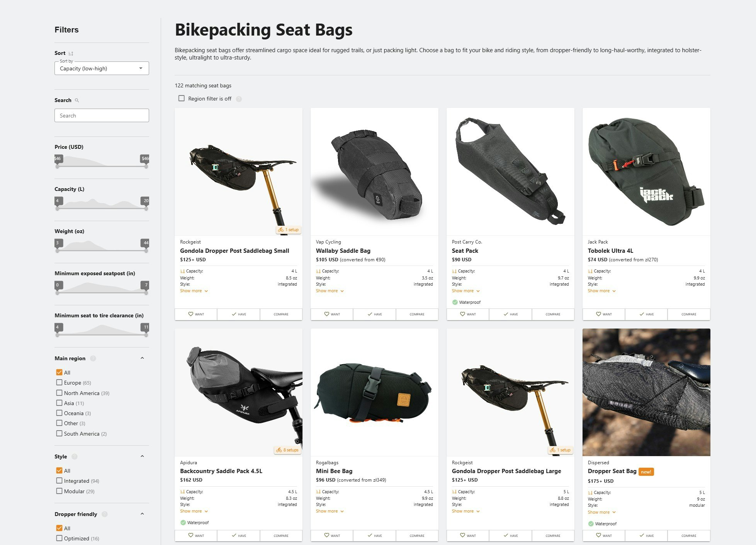Check the Optimized dropper friendly filter
756x545 pixels.
(x=59, y=538)
